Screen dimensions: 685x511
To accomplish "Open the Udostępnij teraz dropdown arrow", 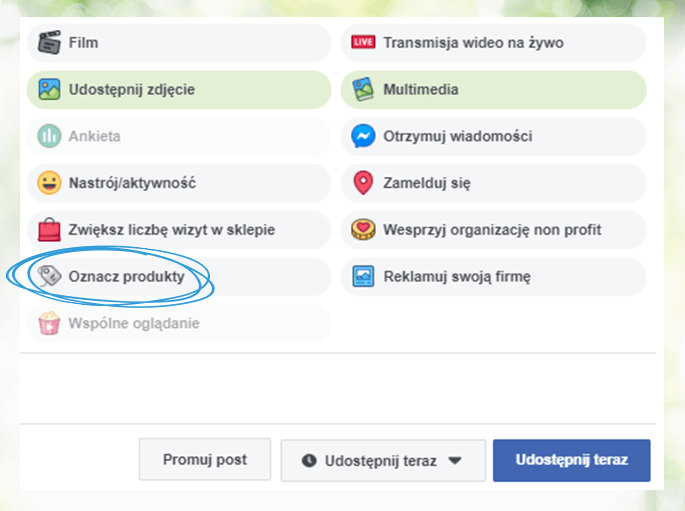I will [x=455, y=460].
